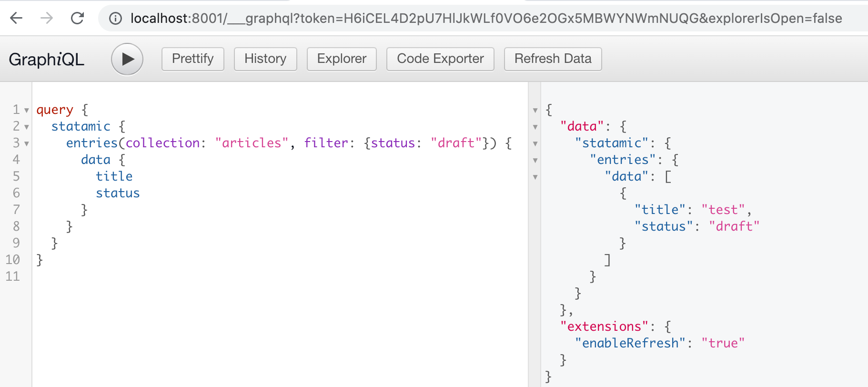Collapse the entries block at line 3
Viewport: 868px width, 387px height.
(x=27, y=144)
